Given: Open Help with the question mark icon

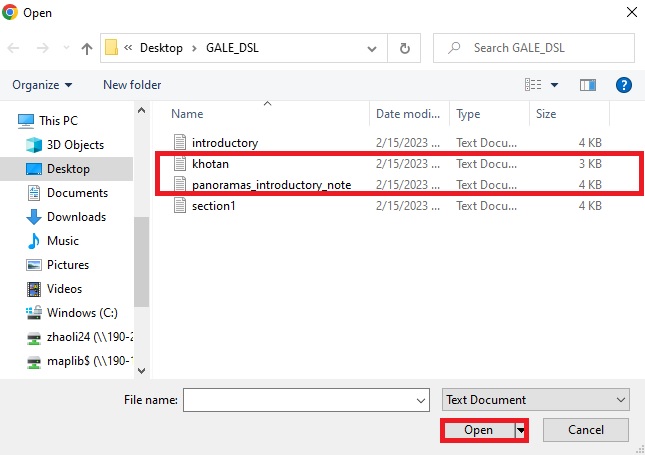Looking at the screenshot, I should tap(624, 85).
